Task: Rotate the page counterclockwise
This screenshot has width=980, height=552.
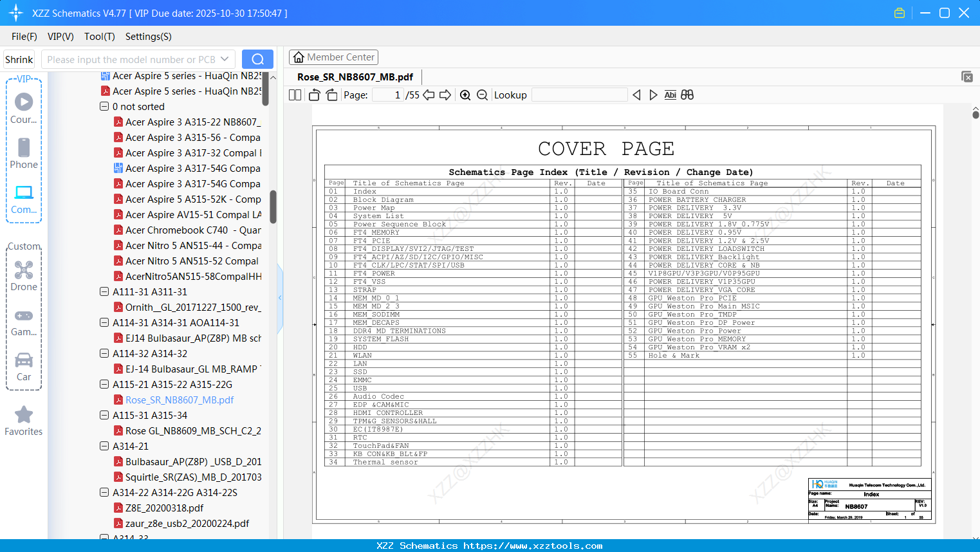Action: [x=314, y=95]
